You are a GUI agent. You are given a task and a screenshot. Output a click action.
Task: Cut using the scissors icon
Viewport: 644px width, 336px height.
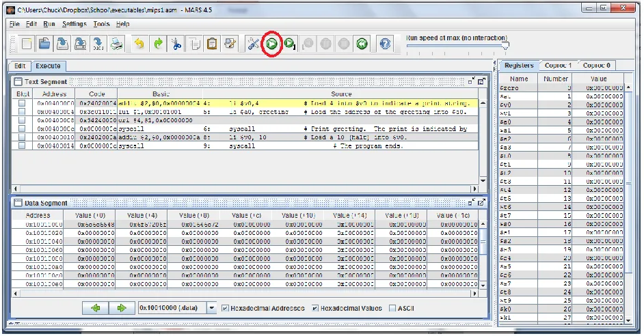click(x=176, y=44)
